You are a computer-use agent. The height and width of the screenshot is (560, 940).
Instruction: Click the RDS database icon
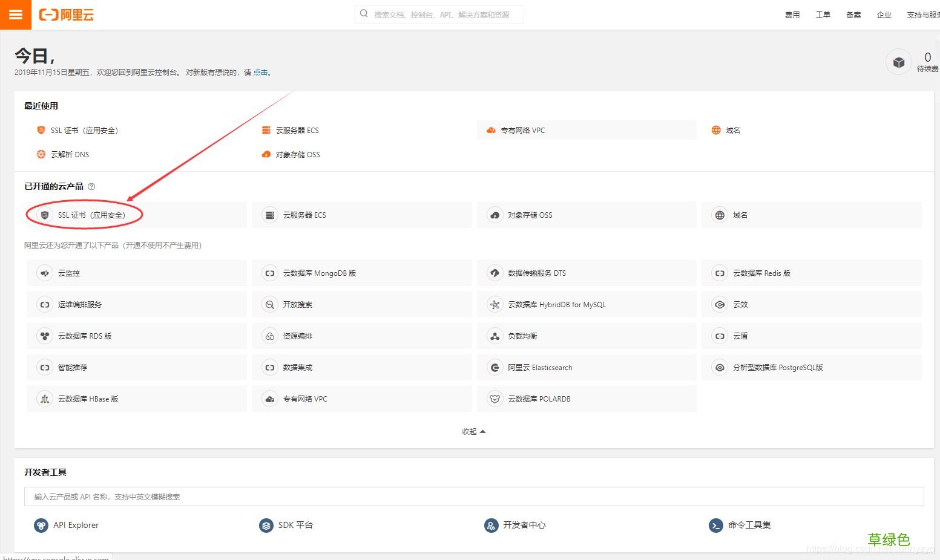tap(45, 336)
